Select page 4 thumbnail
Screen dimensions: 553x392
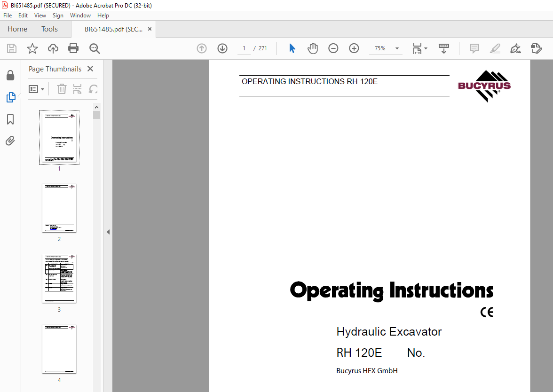tap(59, 349)
